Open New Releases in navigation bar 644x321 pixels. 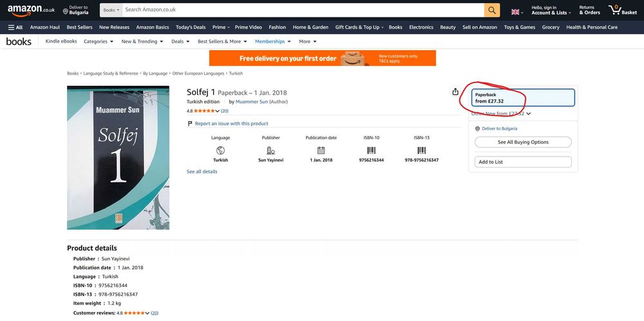pos(114,27)
